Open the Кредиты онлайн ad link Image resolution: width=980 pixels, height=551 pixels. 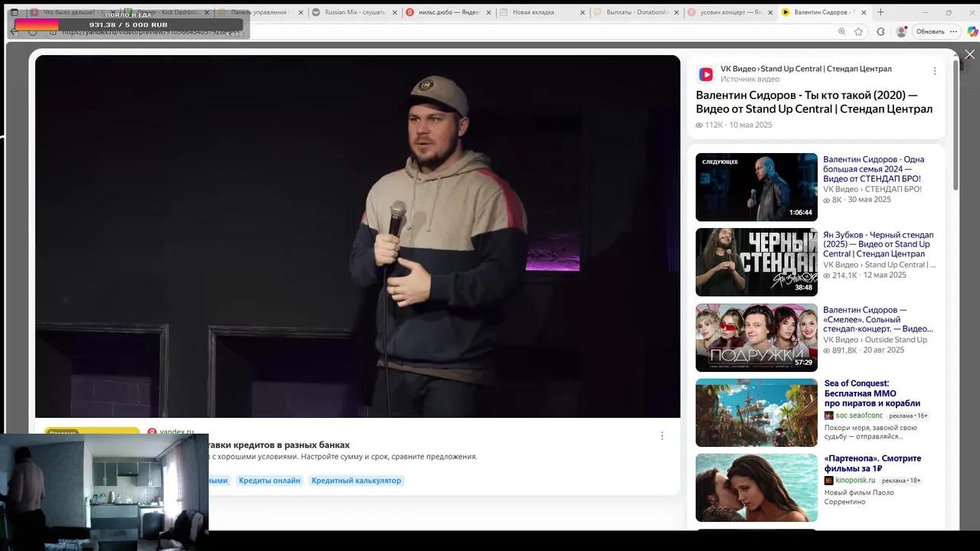tap(269, 481)
